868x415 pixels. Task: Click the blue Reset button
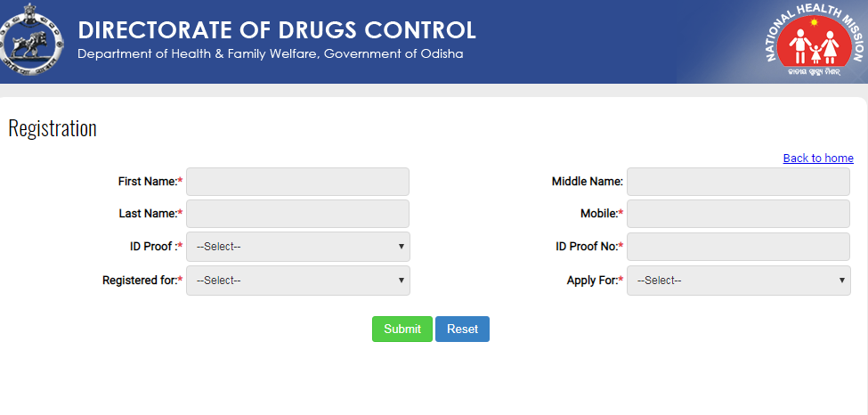click(x=462, y=330)
